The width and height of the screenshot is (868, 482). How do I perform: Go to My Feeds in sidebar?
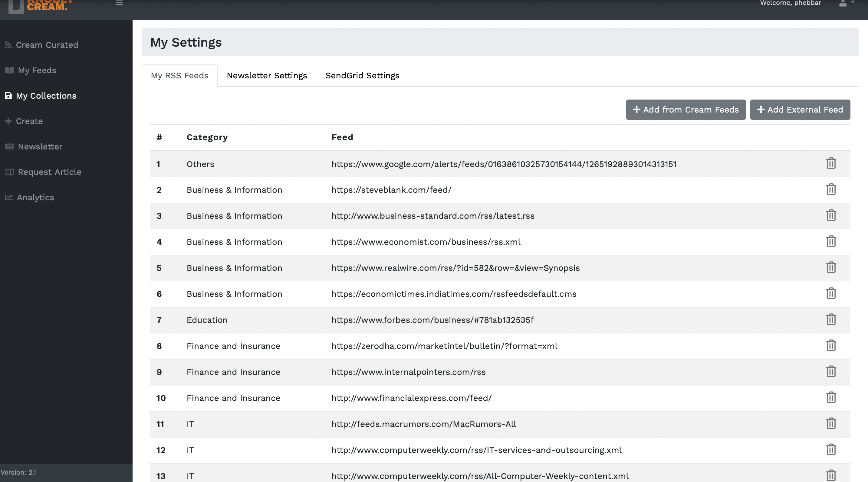(37, 70)
